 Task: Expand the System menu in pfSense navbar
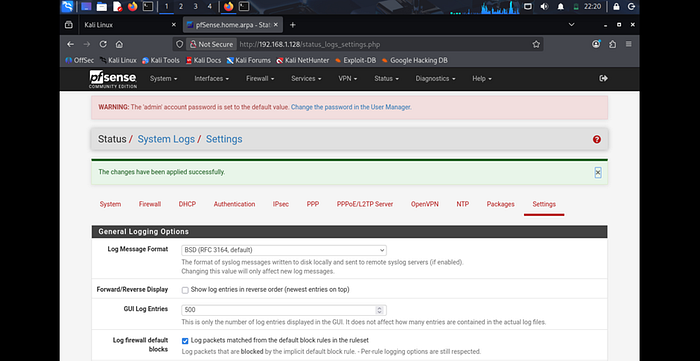163,79
